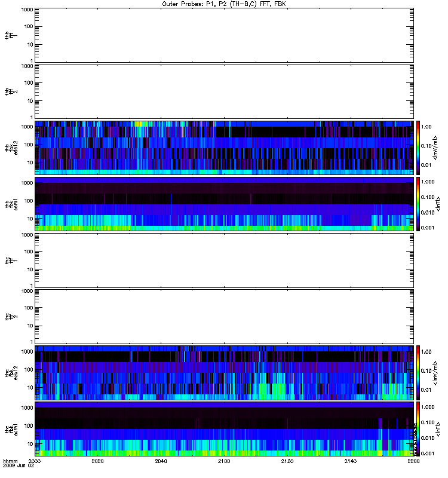
Task: Click the '0.010' colorbar value of thc scm1
Action: 428,438
